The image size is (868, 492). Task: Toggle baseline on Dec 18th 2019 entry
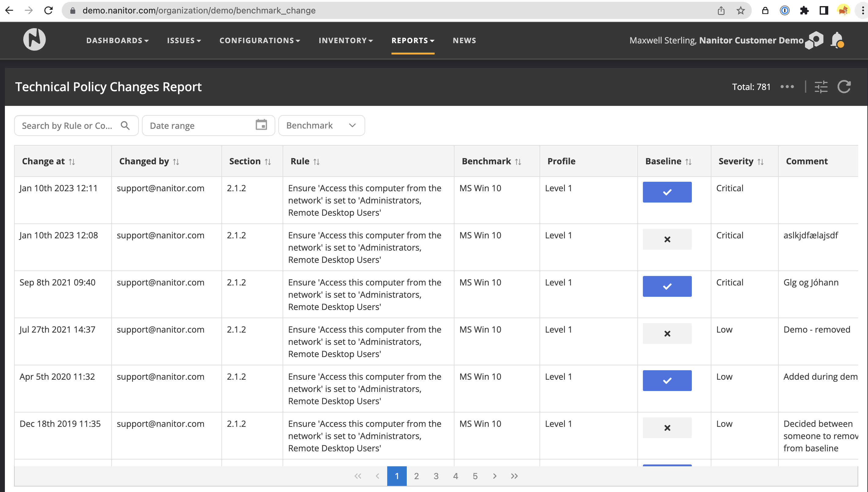coord(667,427)
